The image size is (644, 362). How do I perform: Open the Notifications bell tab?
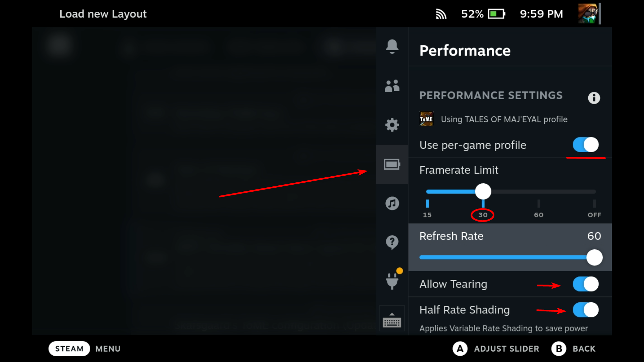pyautogui.click(x=392, y=47)
